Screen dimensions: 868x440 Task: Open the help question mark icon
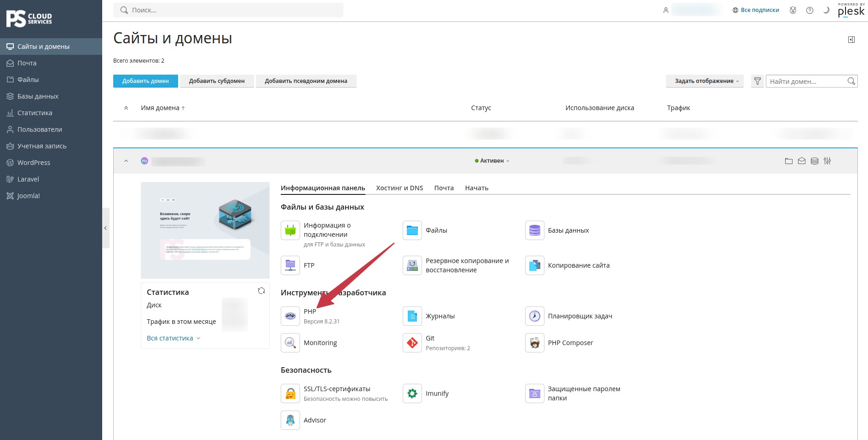[x=810, y=10]
